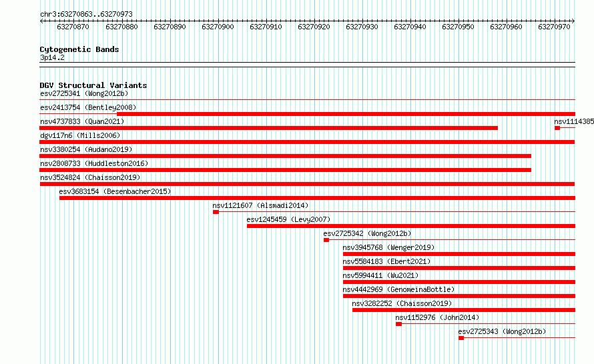Viewport: 594px width, 364px height.
Task: Click the small red block under nsv1121607 (Alsmadi2014)
Action: coord(216,212)
